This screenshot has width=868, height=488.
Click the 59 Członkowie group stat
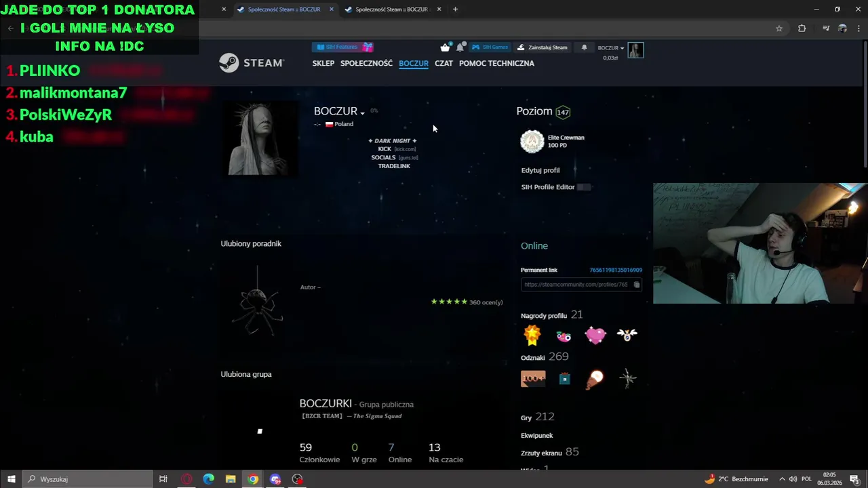pos(319,453)
